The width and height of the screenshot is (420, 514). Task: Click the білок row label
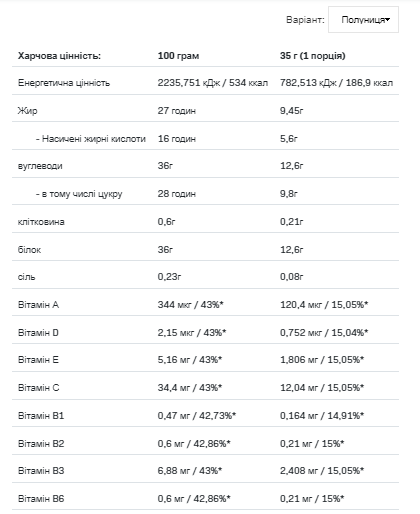point(29,250)
